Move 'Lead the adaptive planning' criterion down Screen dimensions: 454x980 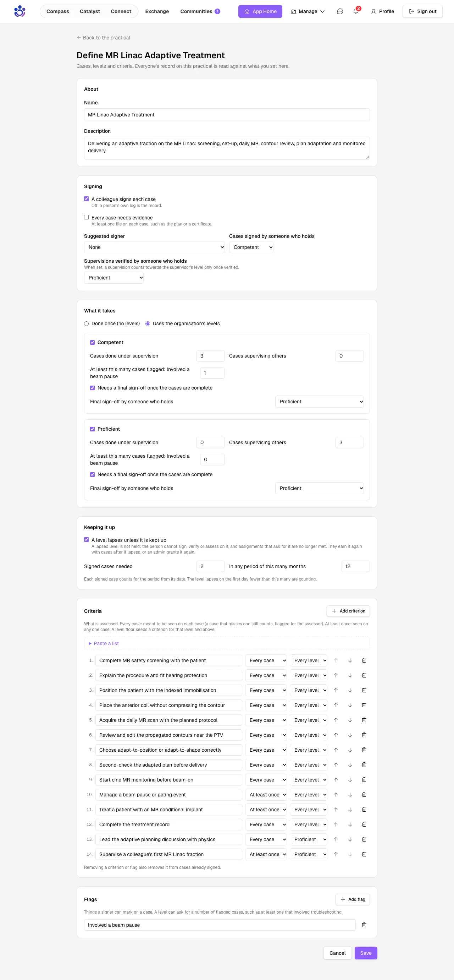tap(350, 839)
